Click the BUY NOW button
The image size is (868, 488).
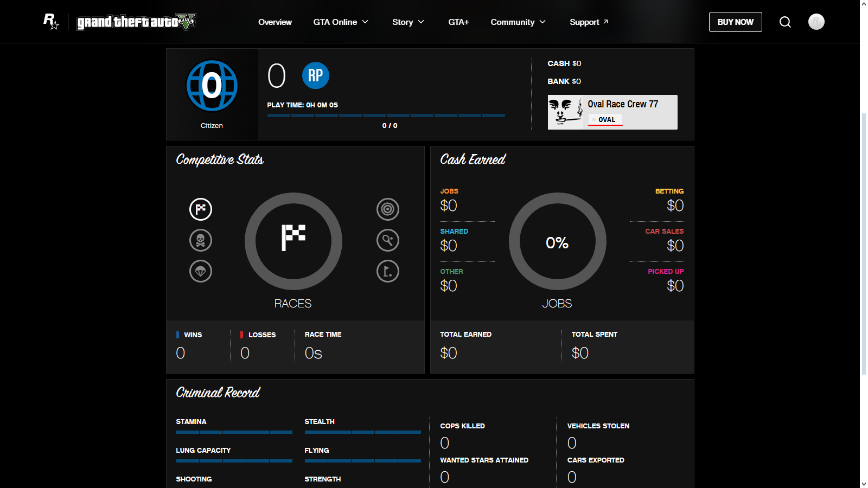[736, 22]
